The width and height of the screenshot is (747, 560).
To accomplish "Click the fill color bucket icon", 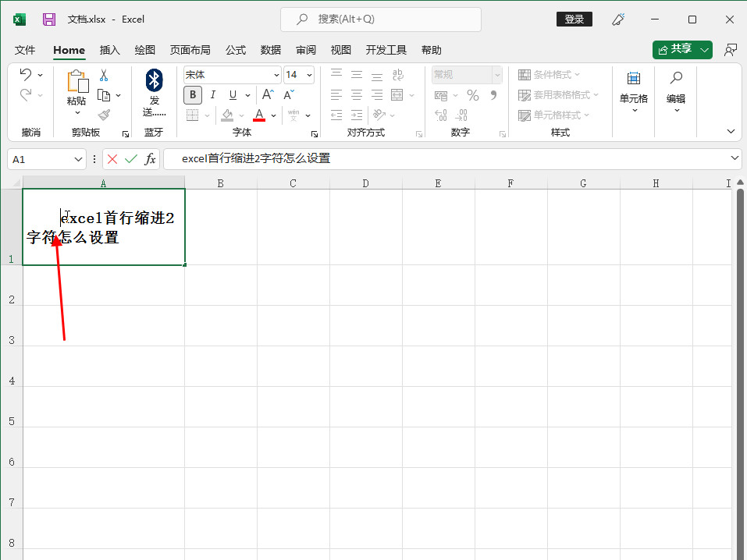I will (x=227, y=115).
